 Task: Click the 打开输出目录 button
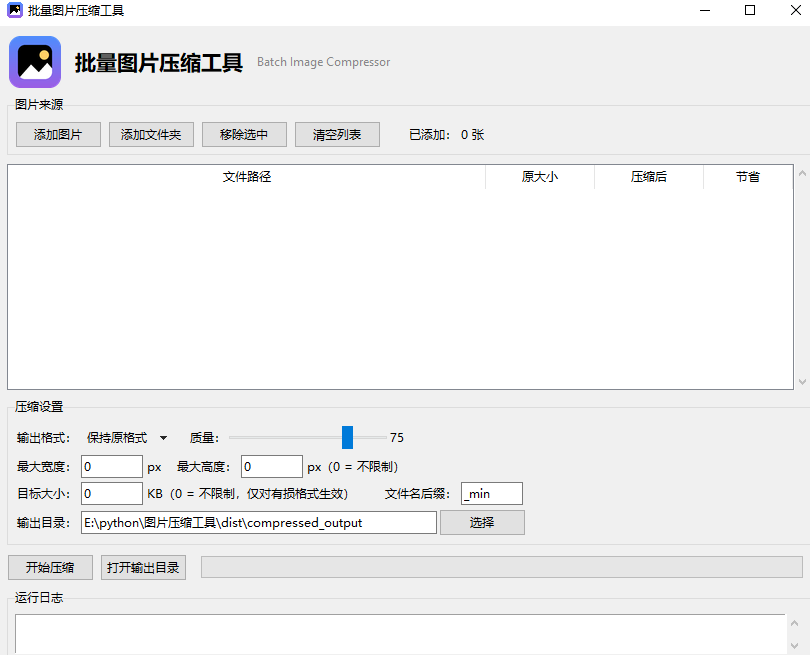pos(143,568)
